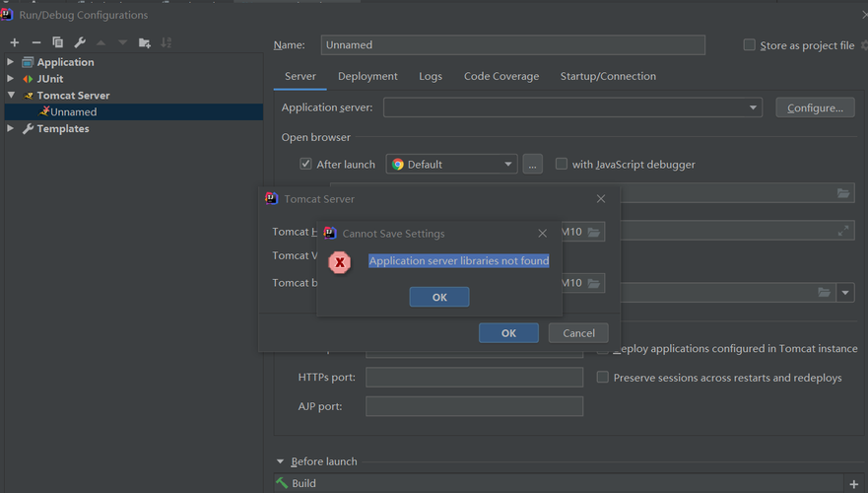The width and height of the screenshot is (868, 493).
Task: Open Default browser dropdown
Action: 451,164
